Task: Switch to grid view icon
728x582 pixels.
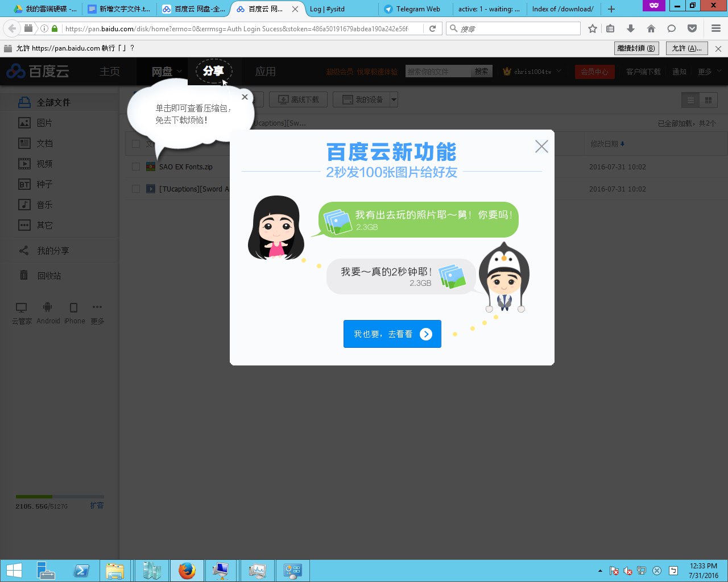Action: 708,100
